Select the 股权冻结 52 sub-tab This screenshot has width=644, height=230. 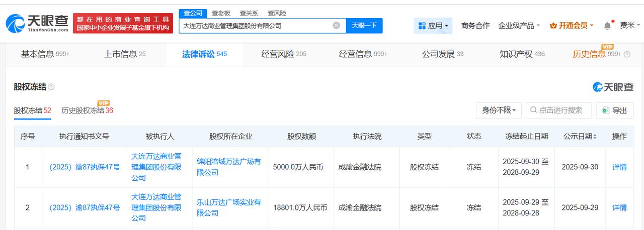32,110
